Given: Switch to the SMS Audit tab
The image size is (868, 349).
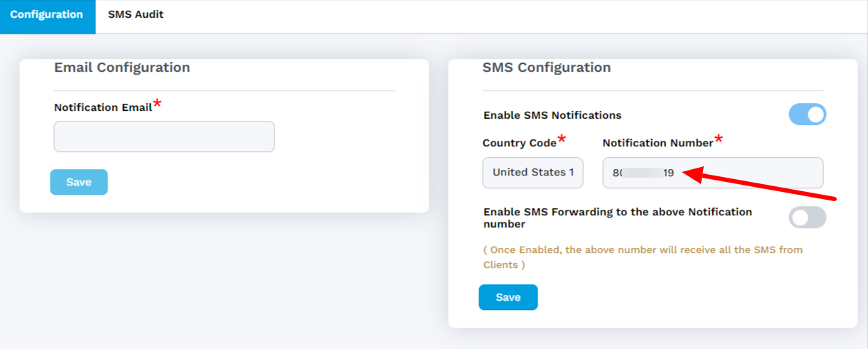Looking at the screenshot, I should click(136, 14).
